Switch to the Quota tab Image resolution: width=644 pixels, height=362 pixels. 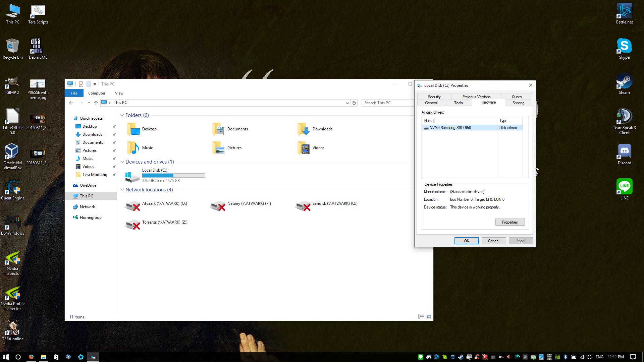click(x=517, y=97)
